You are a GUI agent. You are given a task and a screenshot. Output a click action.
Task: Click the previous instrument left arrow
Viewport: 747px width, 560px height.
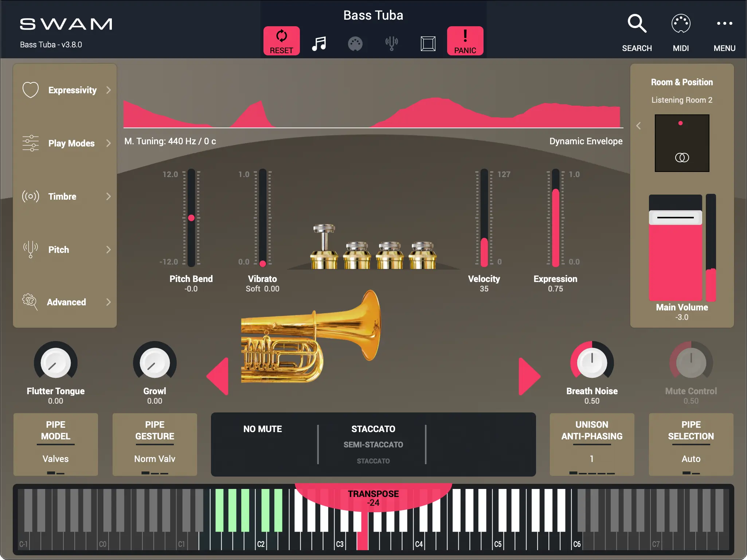click(x=218, y=376)
